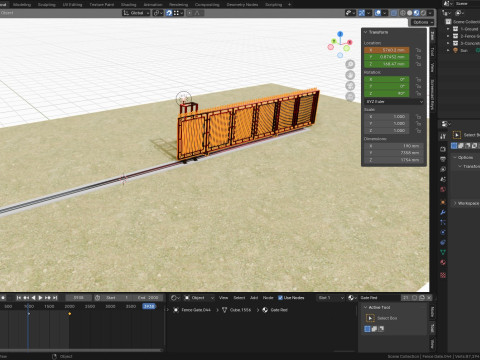Click the Location Y field
The height and width of the screenshot is (360, 480).
(x=387, y=57)
